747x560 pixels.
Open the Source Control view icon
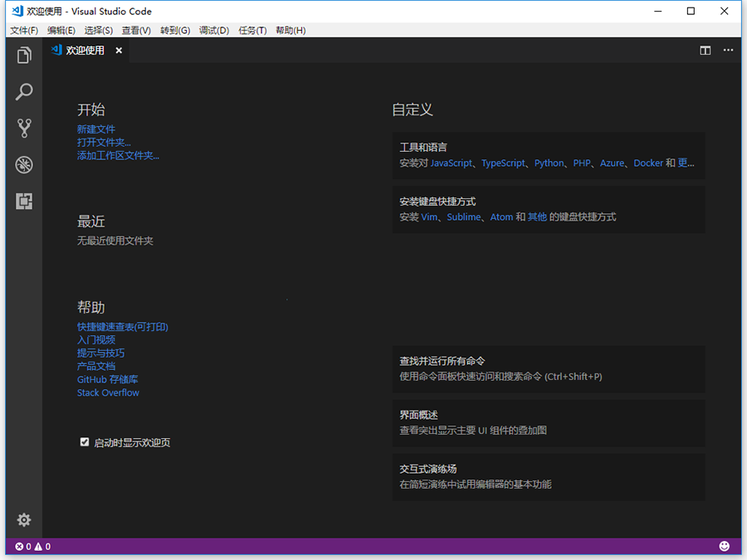point(24,129)
